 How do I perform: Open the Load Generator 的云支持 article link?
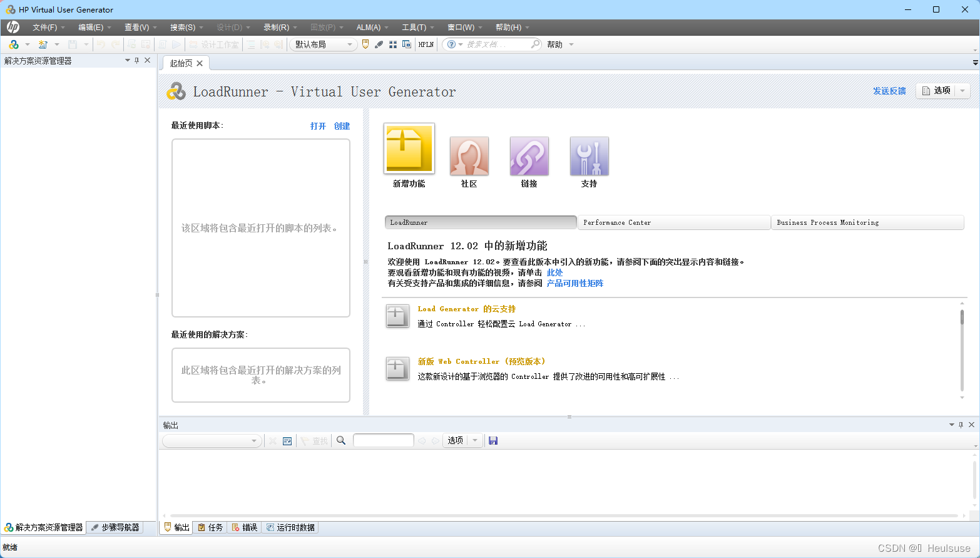click(x=466, y=309)
